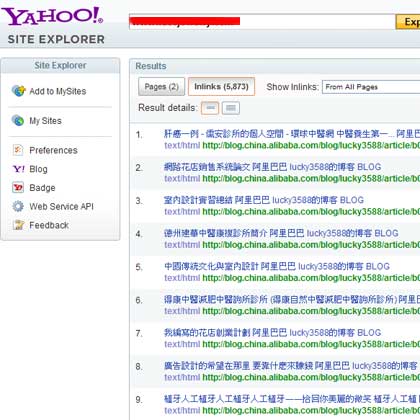Screen dimensions: 420x420
Task: Open the Feedback link
Action: pos(49,225)
